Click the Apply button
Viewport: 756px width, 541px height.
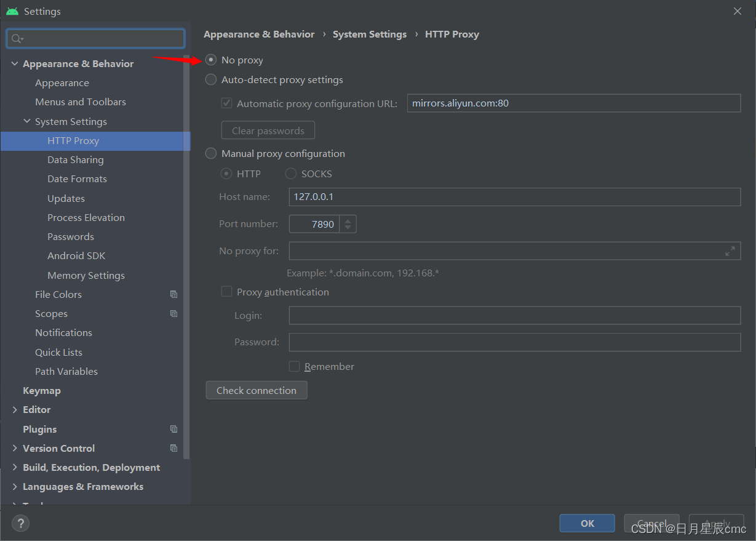(717, 523)
